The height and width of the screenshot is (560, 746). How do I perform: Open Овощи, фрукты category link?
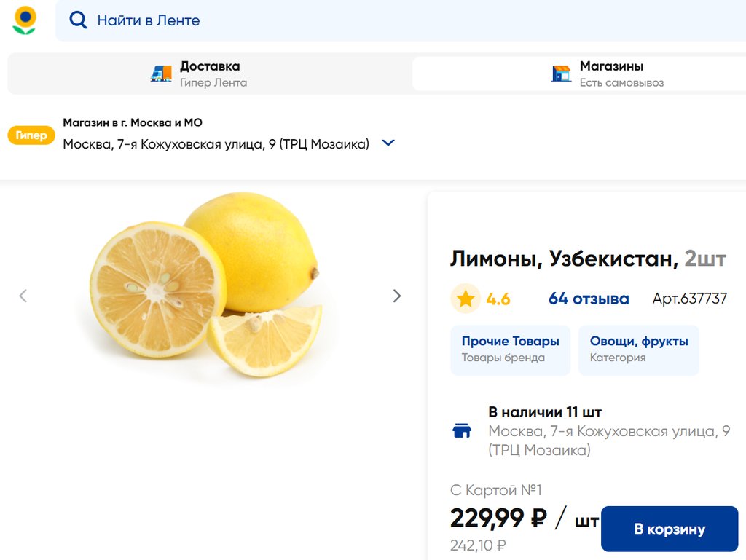point(638,349)
